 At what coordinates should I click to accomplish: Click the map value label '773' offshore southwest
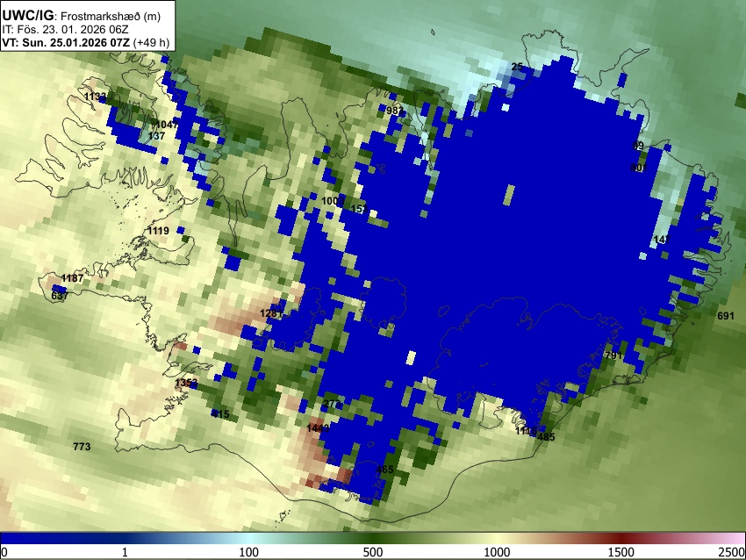point(82,447)
